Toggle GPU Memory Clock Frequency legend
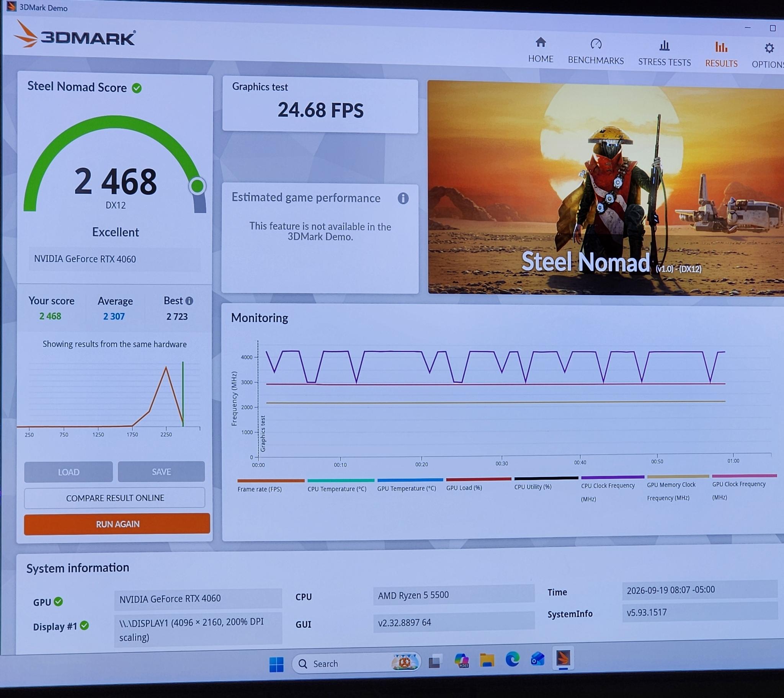The height and width of the screenshot is (698, 784). 678,489
